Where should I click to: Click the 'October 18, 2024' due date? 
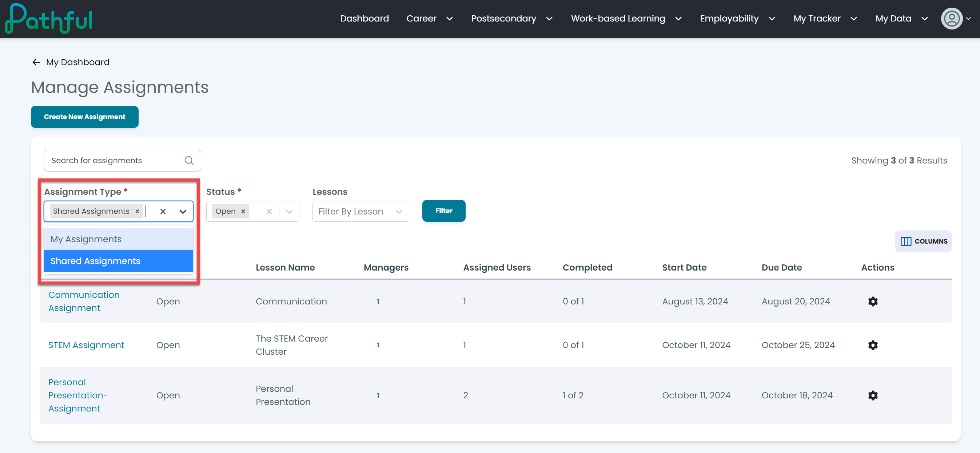(797, 395)
